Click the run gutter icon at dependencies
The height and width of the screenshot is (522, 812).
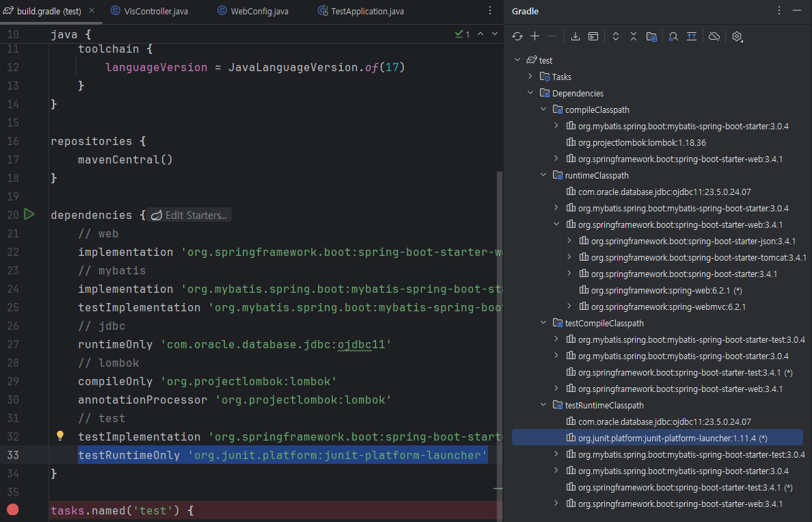(x=29, y=215)
